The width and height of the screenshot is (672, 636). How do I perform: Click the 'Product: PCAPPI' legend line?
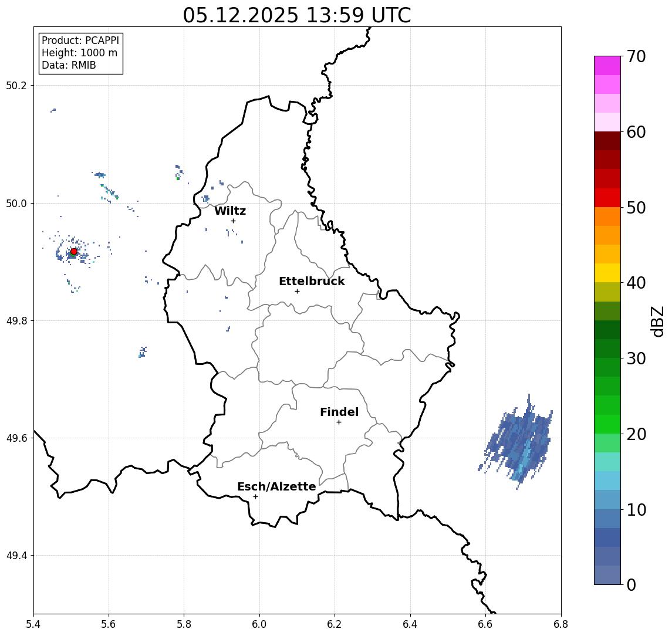tap(80, 40)
